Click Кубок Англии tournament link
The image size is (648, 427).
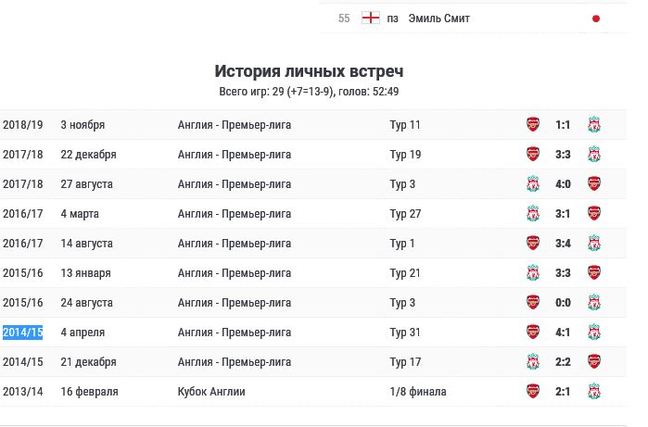click(211, 391)
